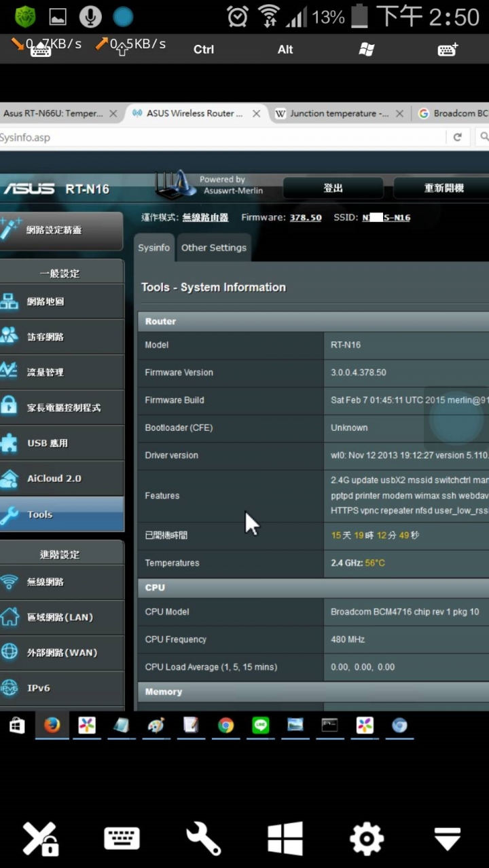The width and height of the screenshot is (489, 868).
Task: Open the SSID name link
Action: coord(386,217)
